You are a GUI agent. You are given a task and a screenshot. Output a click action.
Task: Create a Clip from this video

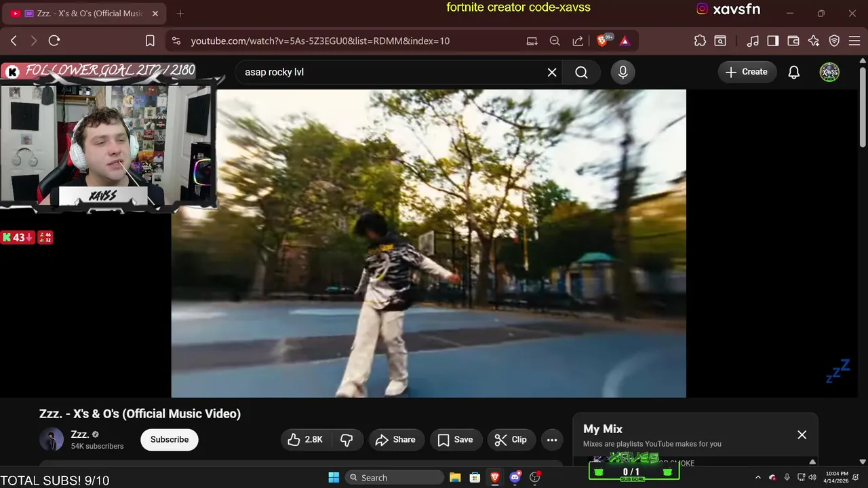tap(511, 439)
